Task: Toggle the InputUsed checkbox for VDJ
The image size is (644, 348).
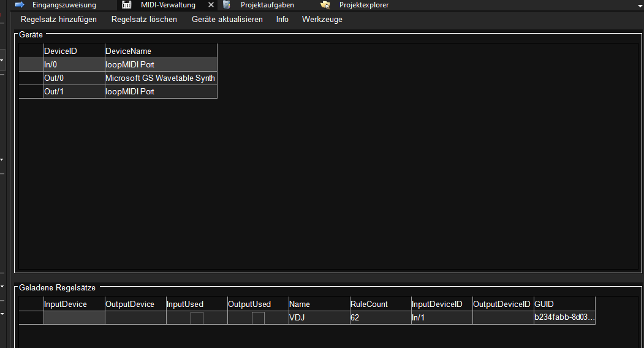Action: point(197,318)
